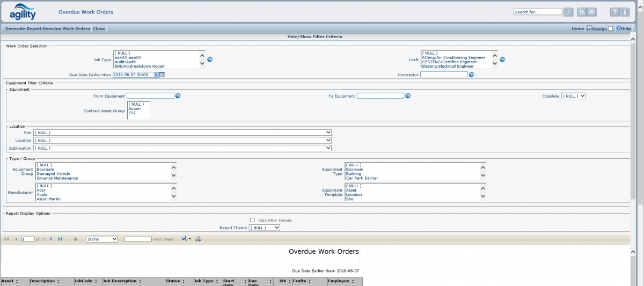The image size is (644, 286).
Task: Click the globe icon in header
Action: coord(591,12)
